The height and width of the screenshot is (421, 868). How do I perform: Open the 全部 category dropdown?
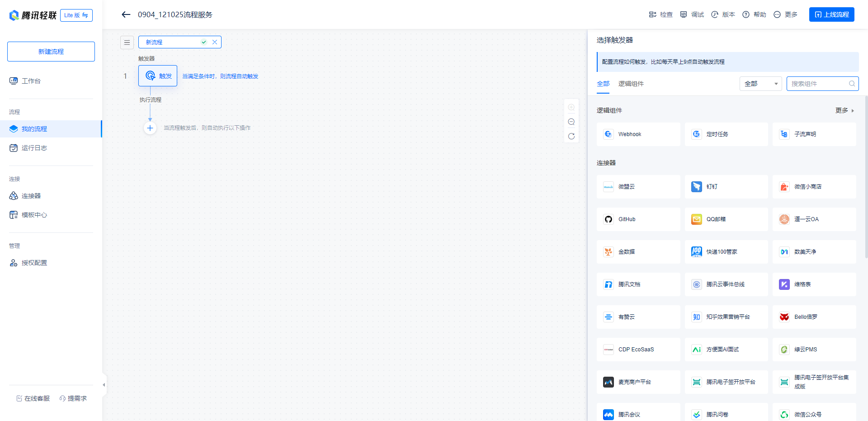coord(761,84)
